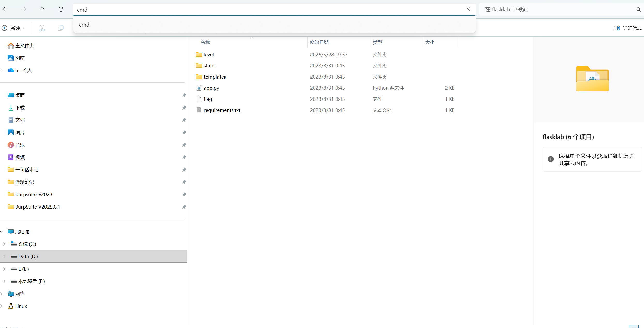The image size is (644, 328).
Task: Refresh the current folder view
Action: tap(61, 9)
